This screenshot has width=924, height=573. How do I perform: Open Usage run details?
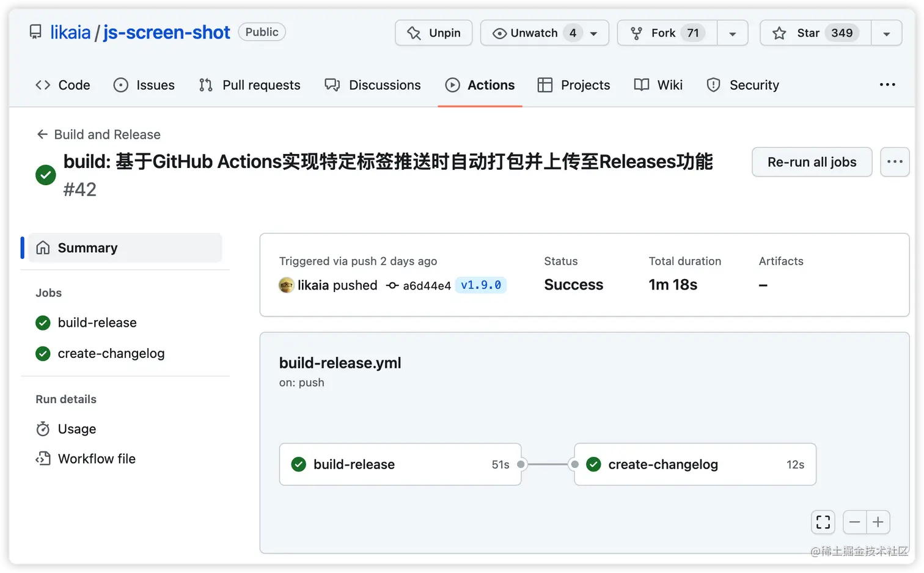(x=77, y=429)
